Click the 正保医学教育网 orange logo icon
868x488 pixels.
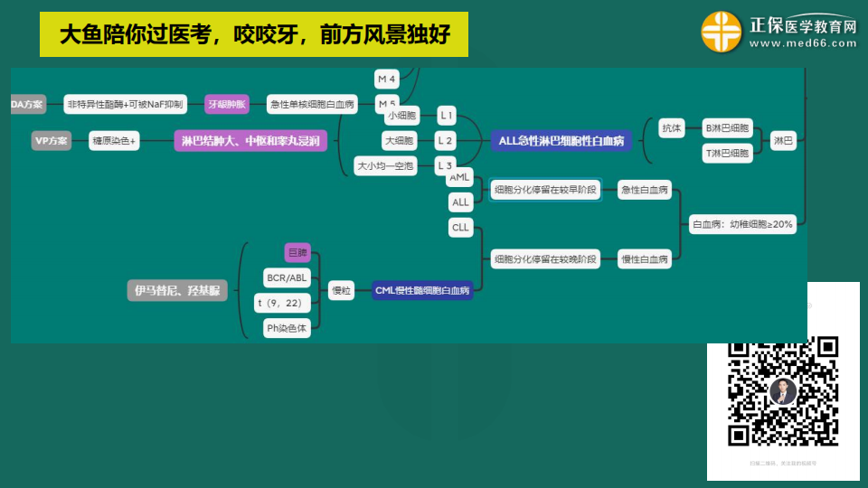coord(721,33)
